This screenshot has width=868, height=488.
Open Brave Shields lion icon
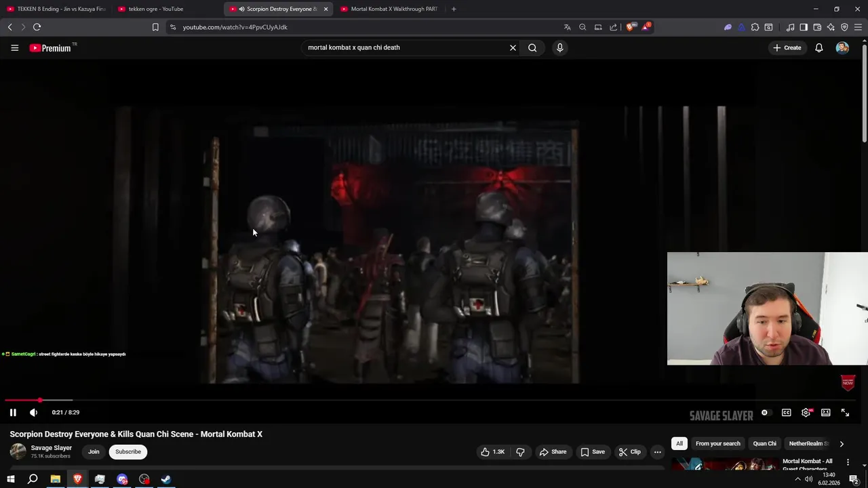click(x=631, y=27)
